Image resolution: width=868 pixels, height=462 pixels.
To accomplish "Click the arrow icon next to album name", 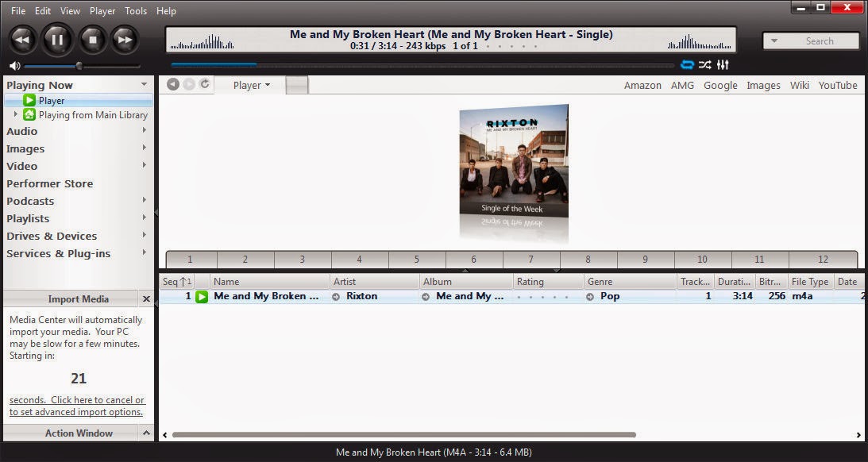I will tap(426, 297).
